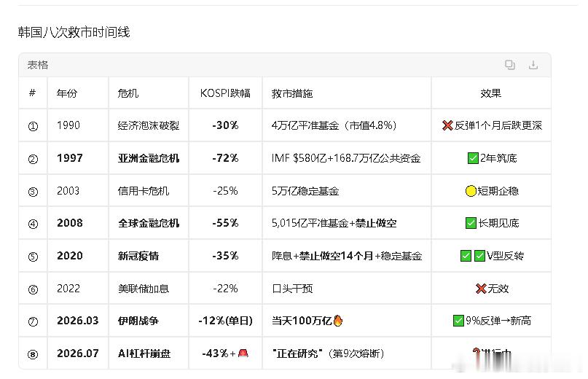Screen dimensions: 588x379
Task: Click the -35% drop value
Action: click(x=225, y=256)
